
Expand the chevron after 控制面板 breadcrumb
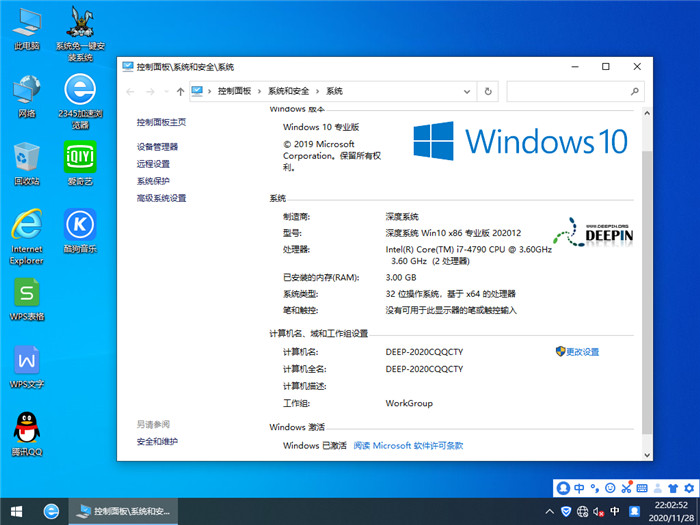coord(259,92)
